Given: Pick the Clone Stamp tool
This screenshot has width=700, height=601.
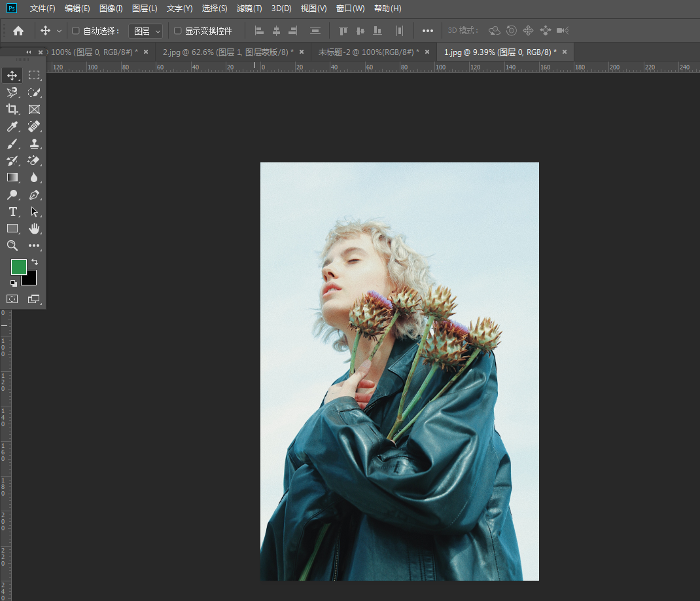Looking at the screenshot, I should pos(34,143).
